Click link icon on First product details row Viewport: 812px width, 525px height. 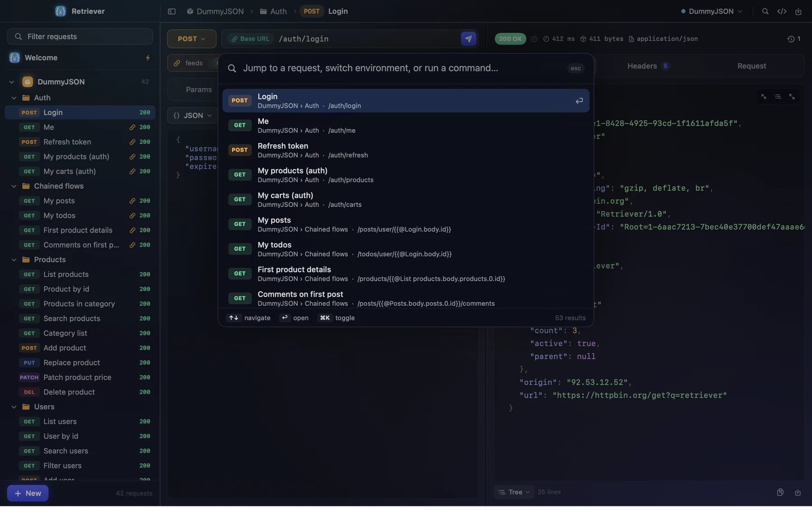(x=132, y=230)
